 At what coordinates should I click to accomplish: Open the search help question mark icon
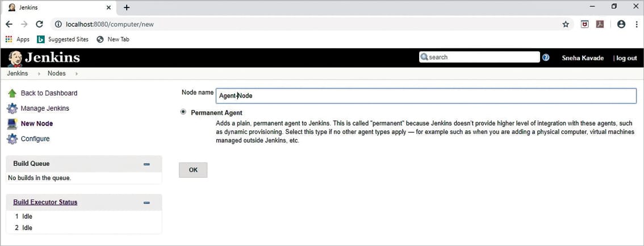tap(546, 57)
